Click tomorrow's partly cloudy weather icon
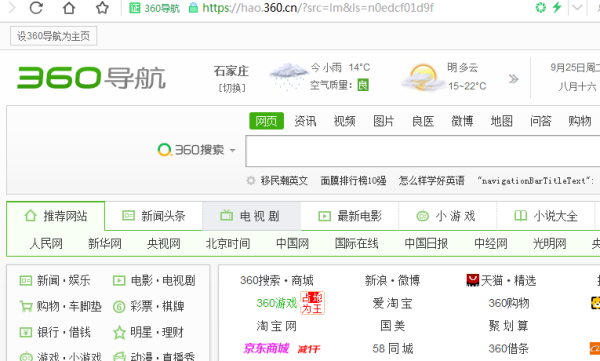 (x=423, y=78)
